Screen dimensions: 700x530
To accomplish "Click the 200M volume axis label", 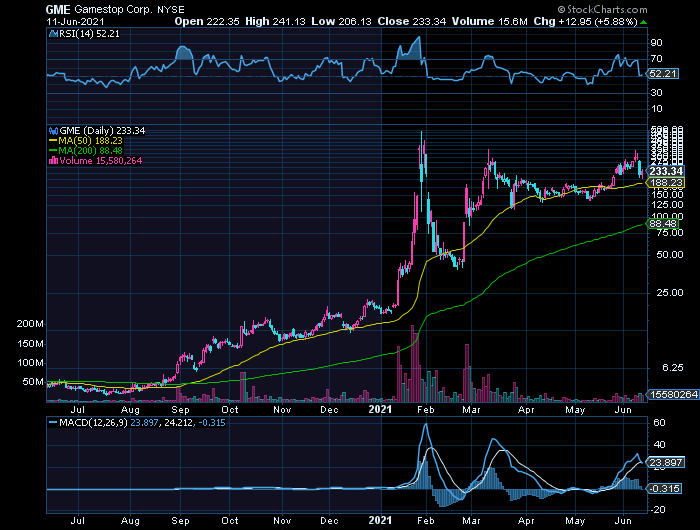I will [x=30, y=324].
